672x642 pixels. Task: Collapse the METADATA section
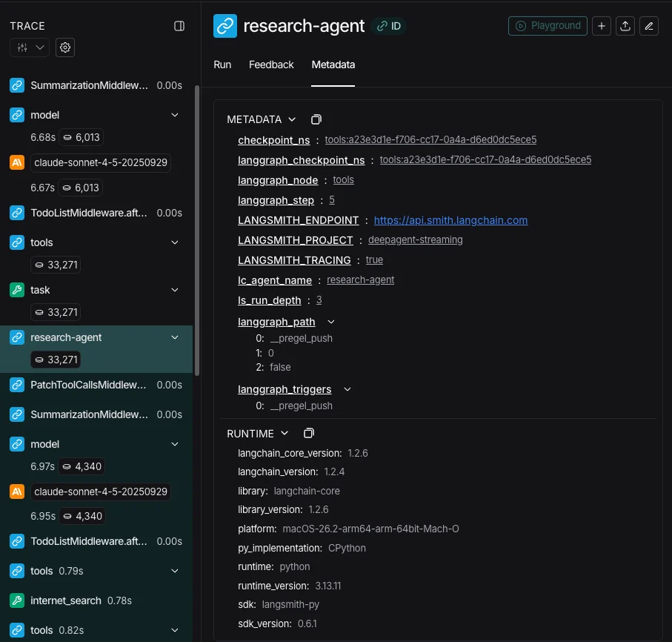(x=292, y=119)
